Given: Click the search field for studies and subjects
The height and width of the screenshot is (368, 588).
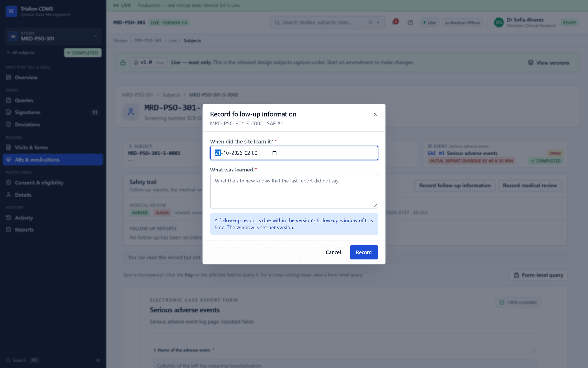Looking at the screenshot, I should [328, 22].
